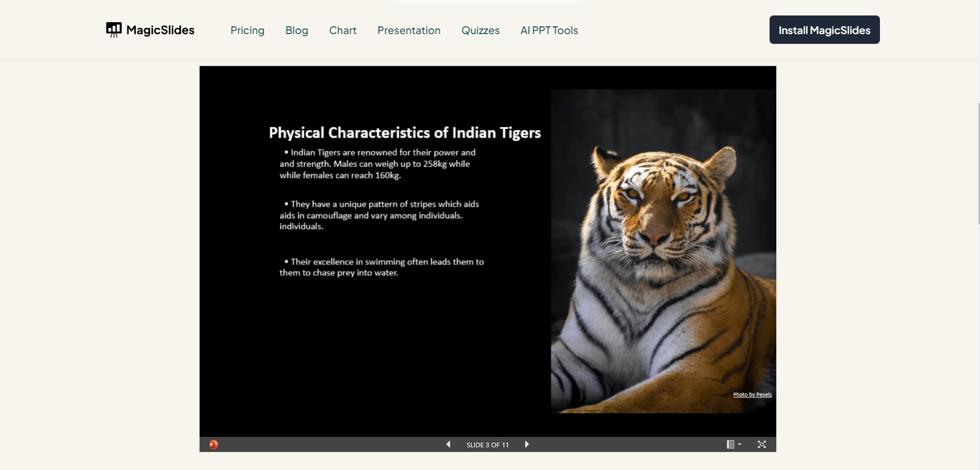The height and width of the screenshot is (470, 980).
Task: Open the slide viewer options menu
Action: pyautogui.click(x=733, y=445)
